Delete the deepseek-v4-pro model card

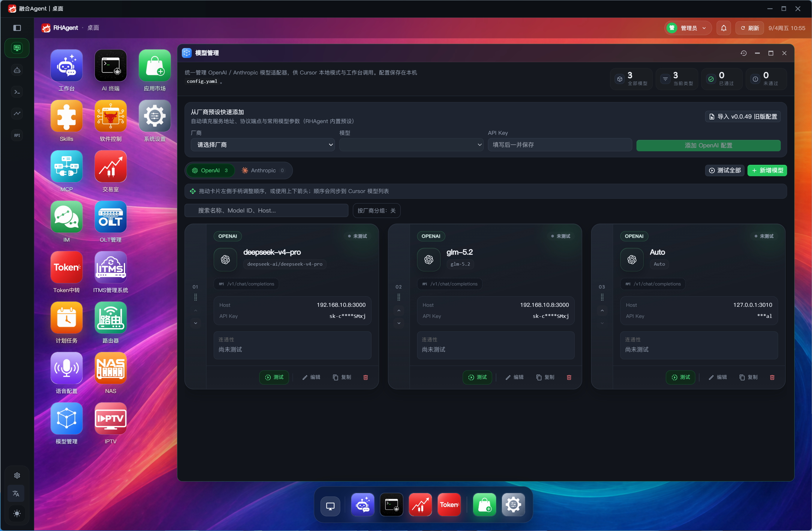[365, 377]
